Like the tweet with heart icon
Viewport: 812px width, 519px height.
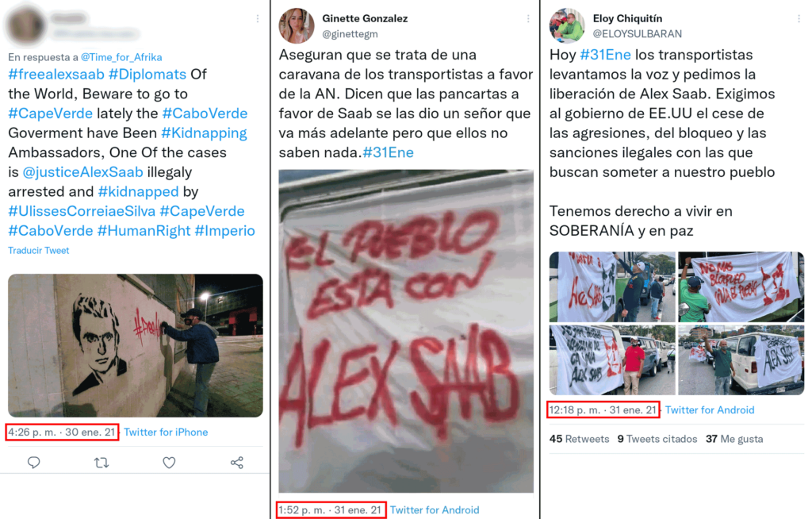tap(169, 462)
